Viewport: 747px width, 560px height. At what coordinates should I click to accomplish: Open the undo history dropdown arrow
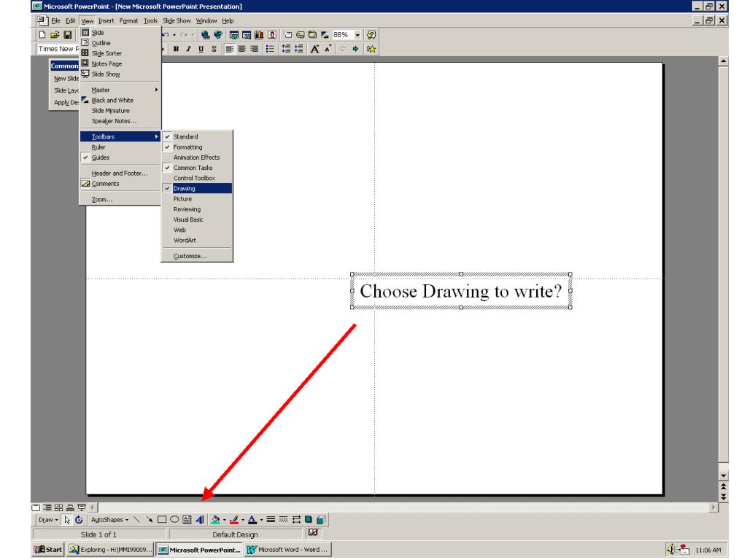coord(174,35)
